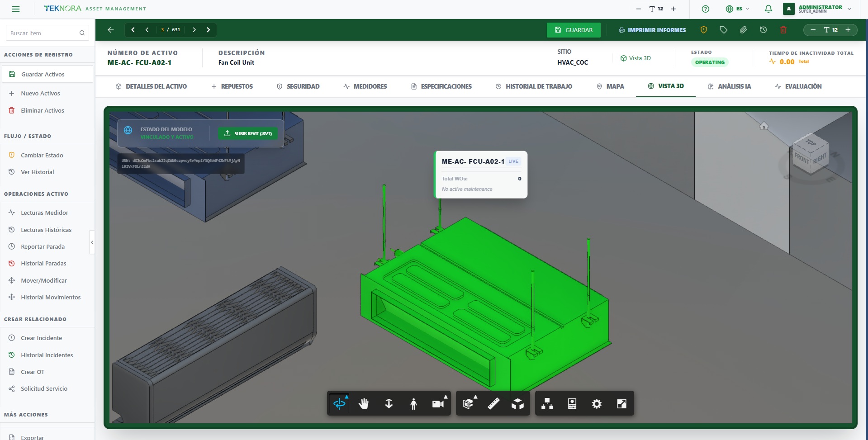
Task: Open attachments paperclip icon
Action: pyautogui.click(x=743, y=30)
